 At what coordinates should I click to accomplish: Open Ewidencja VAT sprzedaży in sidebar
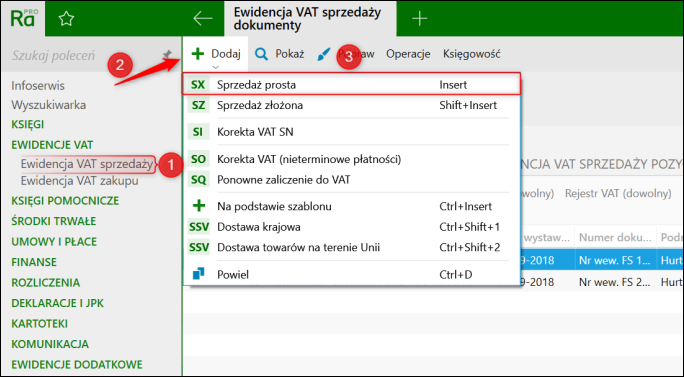87,164
